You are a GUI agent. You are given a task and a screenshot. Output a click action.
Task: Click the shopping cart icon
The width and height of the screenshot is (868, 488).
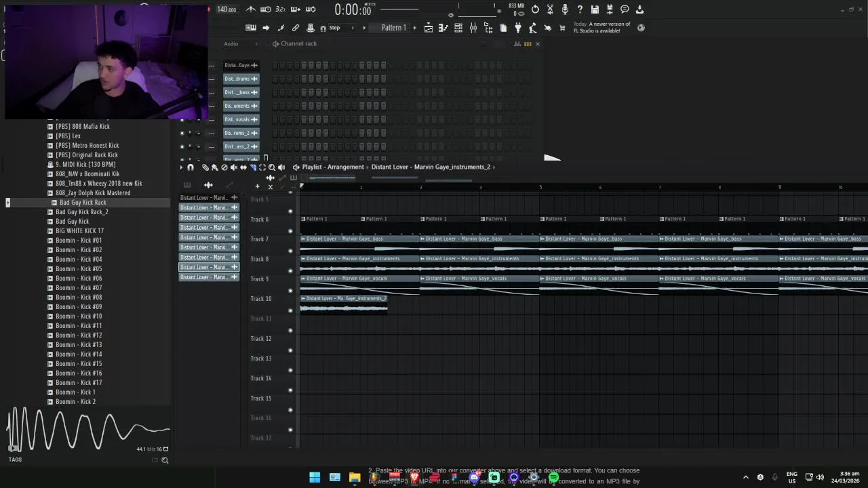coord(562,28)
